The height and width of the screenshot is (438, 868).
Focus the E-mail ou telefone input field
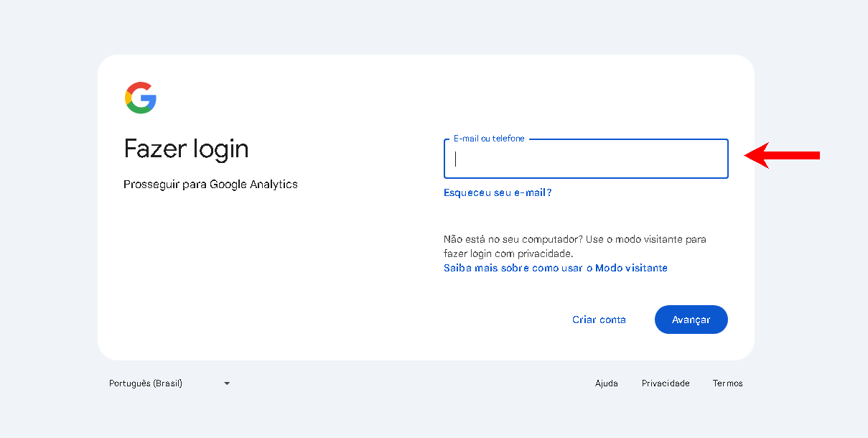[x=586, y=159]
